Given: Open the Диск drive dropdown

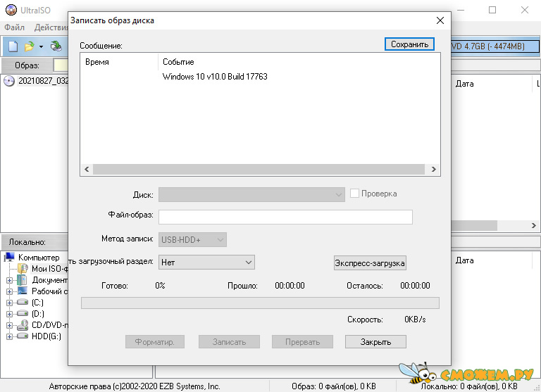Looking at the screenshot, I should 251,194.
